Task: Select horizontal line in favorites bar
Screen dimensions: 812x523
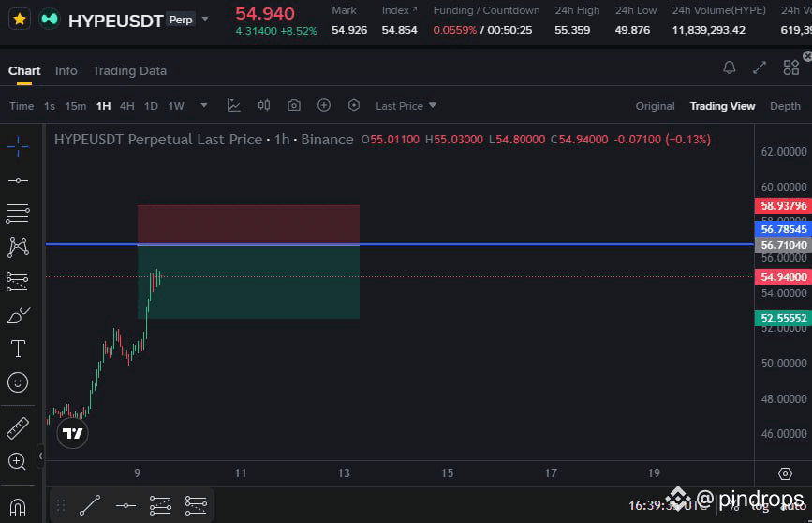Action: pyautogui.click(x=125, y=505)
